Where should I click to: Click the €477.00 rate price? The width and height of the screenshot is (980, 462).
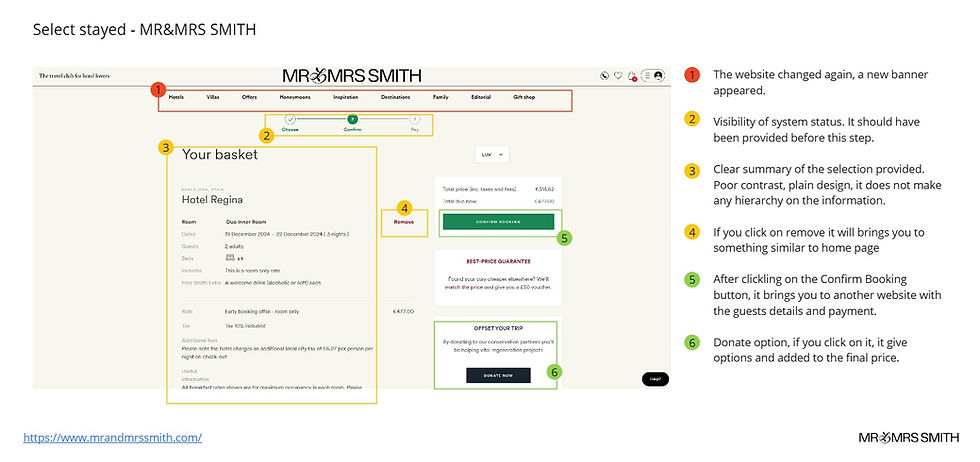[x=403, y=311]
